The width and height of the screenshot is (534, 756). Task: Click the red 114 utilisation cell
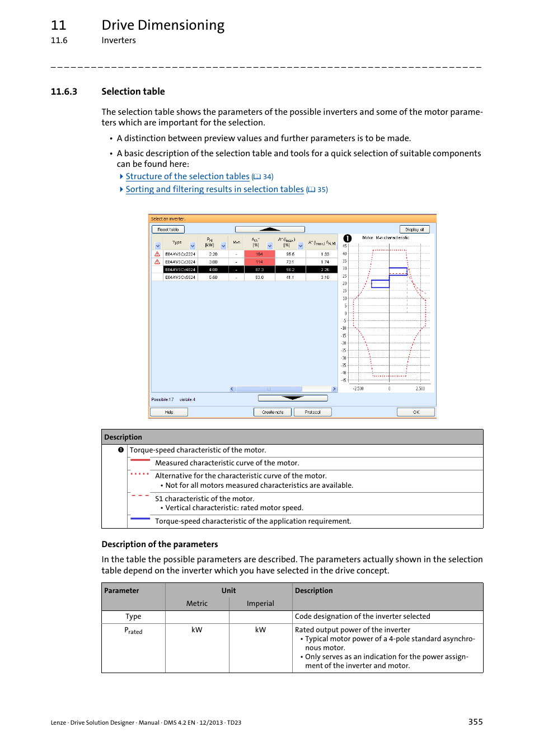tap(260, 262)
